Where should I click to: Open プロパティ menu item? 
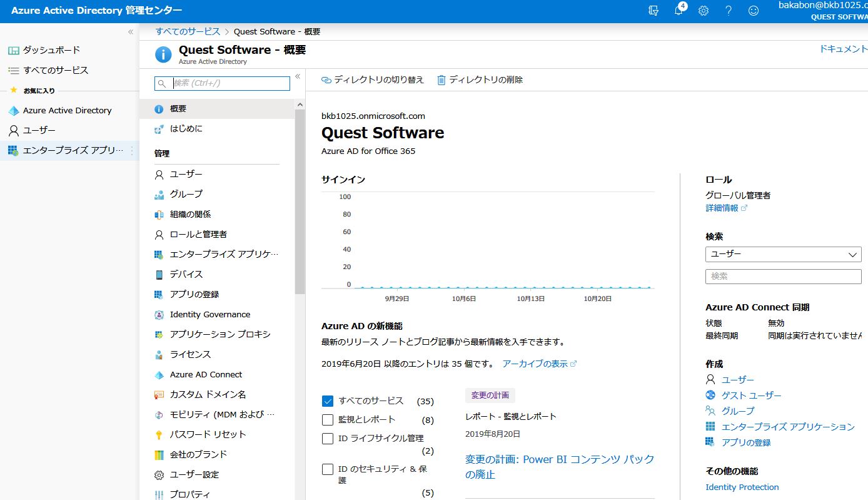click(x=217, y=494)
